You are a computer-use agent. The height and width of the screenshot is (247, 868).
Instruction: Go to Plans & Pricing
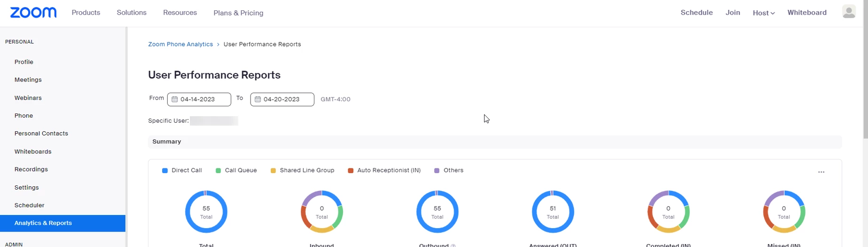point(238,13)
